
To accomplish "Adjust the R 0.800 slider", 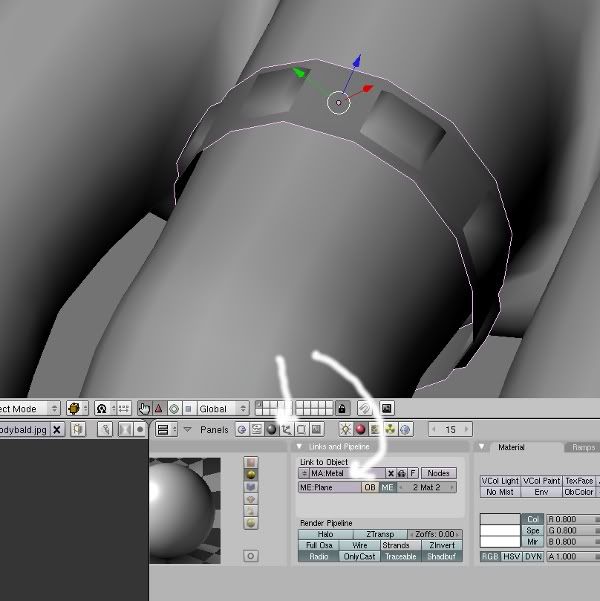I will (573, 519).
